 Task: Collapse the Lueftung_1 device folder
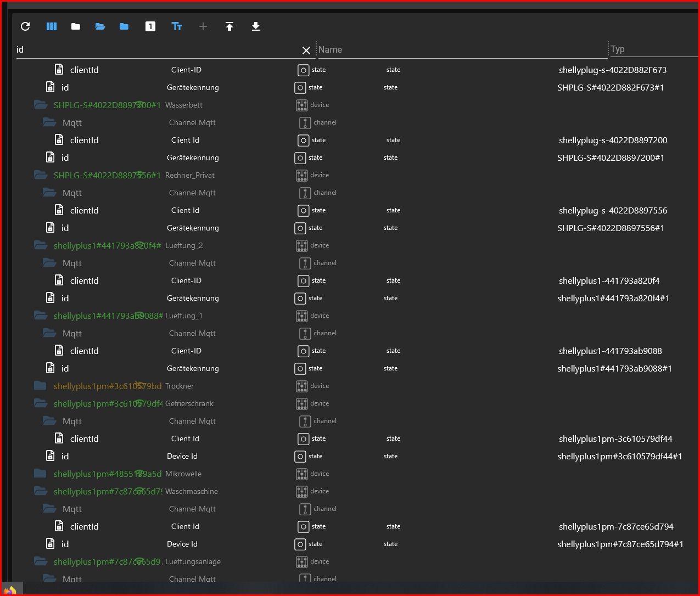[40, 315]
